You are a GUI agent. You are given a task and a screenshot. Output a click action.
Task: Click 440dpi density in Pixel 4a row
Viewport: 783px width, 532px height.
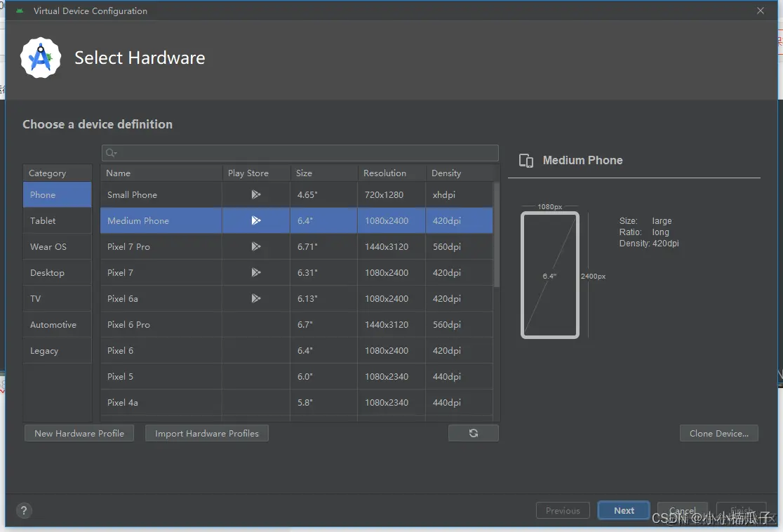pyautogui.click(x=460, y=403)
